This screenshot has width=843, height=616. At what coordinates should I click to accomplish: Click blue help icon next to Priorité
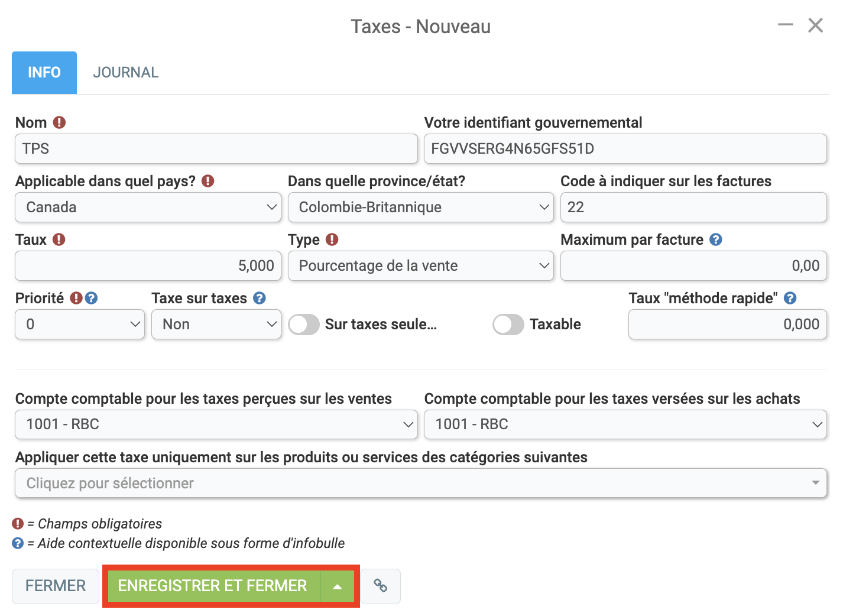[x=91, y=298]
